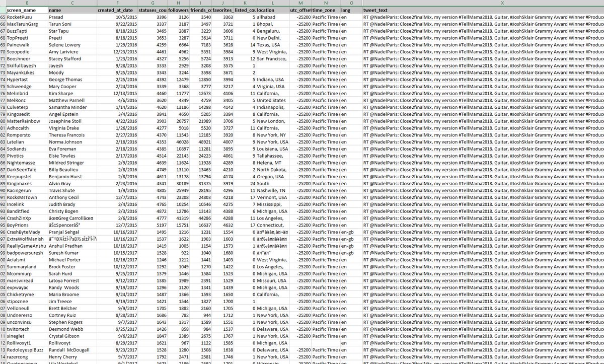This screenshot has width=604, height=364.
Task: Click the followers cell 41319
Action: [x=178, y=219]
